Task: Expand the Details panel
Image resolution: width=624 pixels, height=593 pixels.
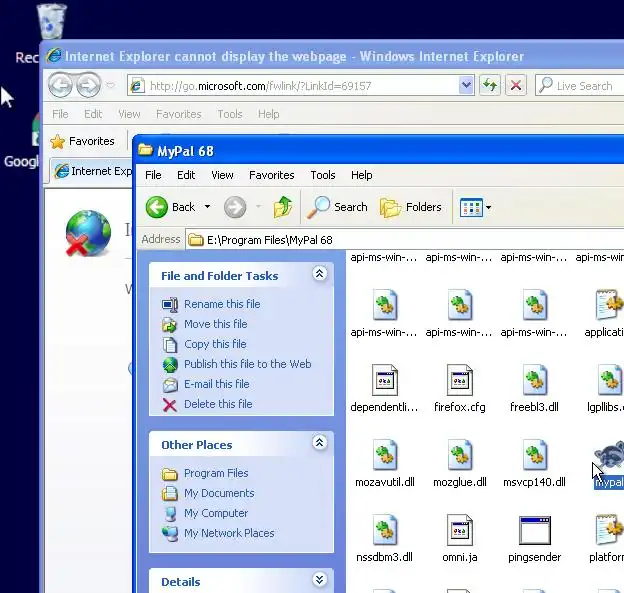Action: tap(320, 579)
